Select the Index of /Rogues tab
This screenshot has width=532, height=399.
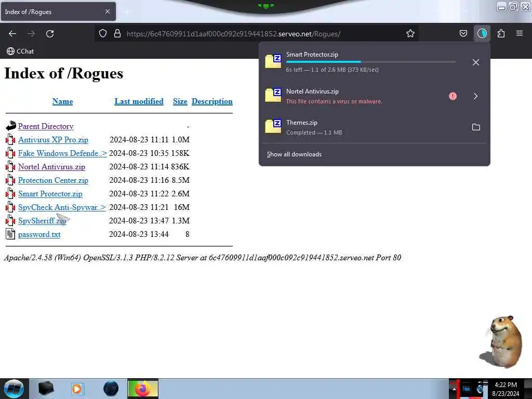click(58, 11)
